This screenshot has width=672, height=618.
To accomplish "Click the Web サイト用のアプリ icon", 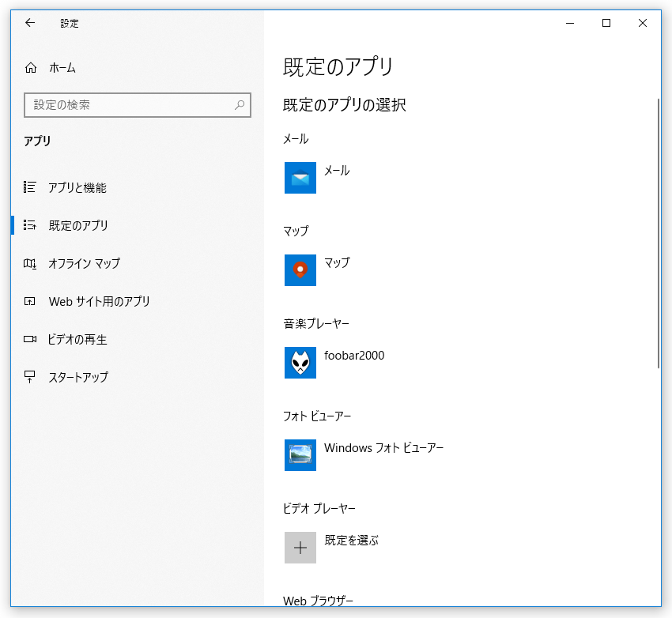I will click(x=29, y=301).
